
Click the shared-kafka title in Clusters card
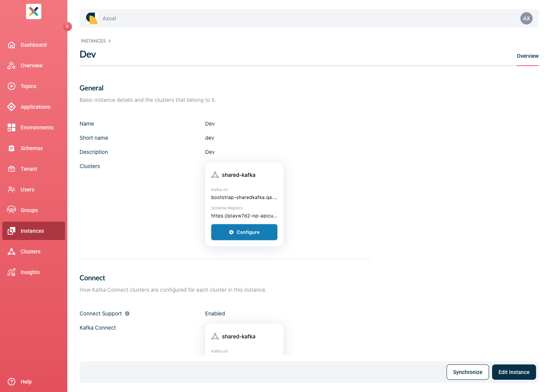239,175
